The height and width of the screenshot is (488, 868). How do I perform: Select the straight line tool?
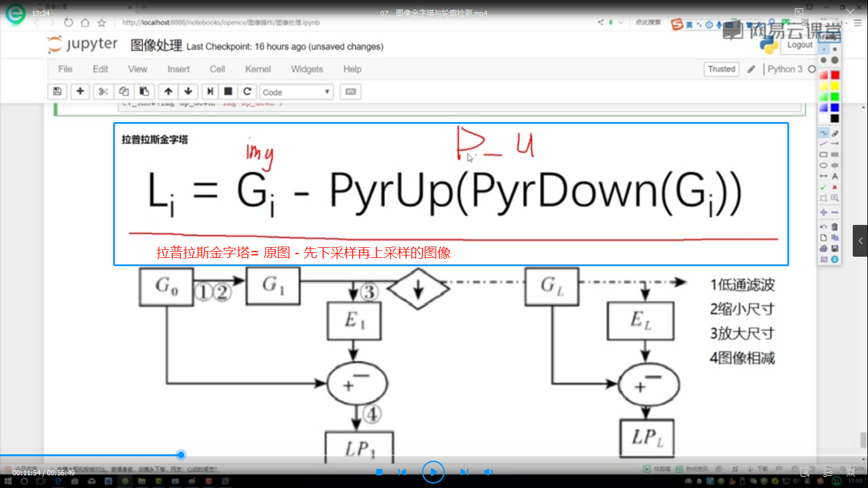pyautogui.click(x=824, y=144)
